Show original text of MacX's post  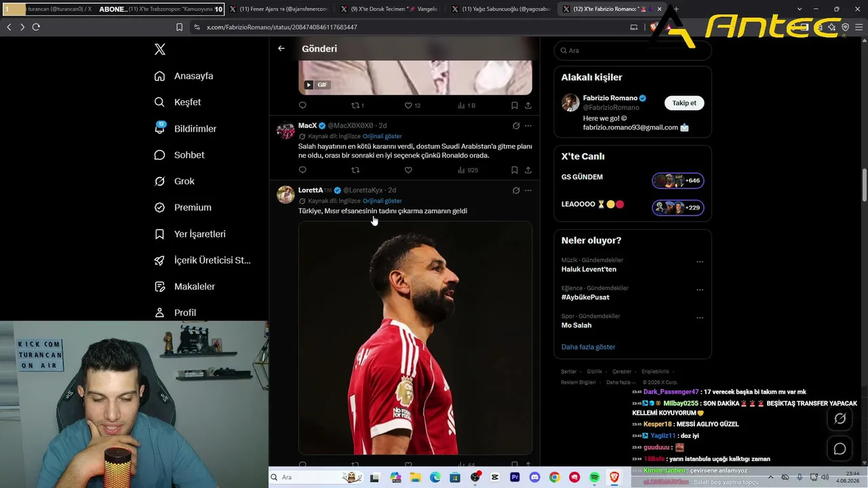pos(382,136)
